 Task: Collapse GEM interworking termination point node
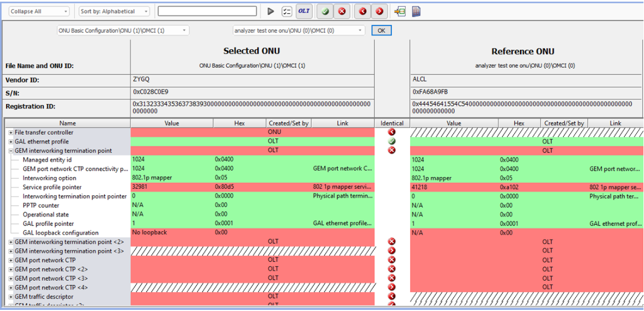pyautogui.click(x=11, y=151)
